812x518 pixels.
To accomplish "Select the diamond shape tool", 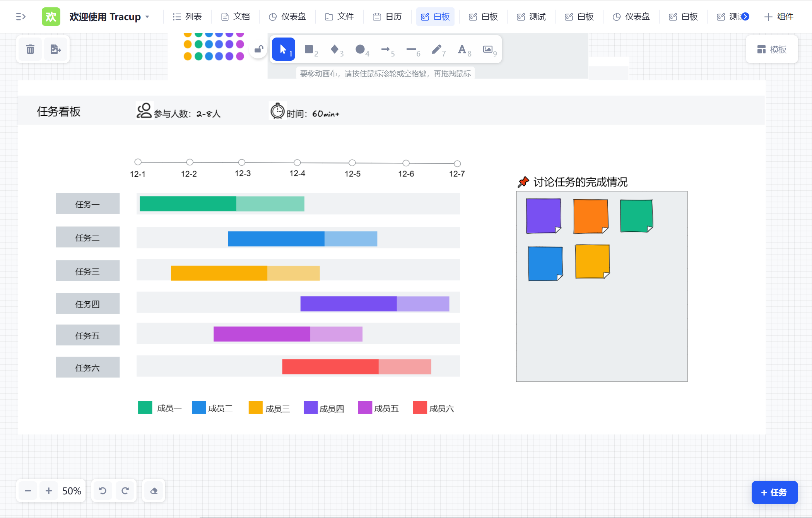I will (x=335, y=50).
